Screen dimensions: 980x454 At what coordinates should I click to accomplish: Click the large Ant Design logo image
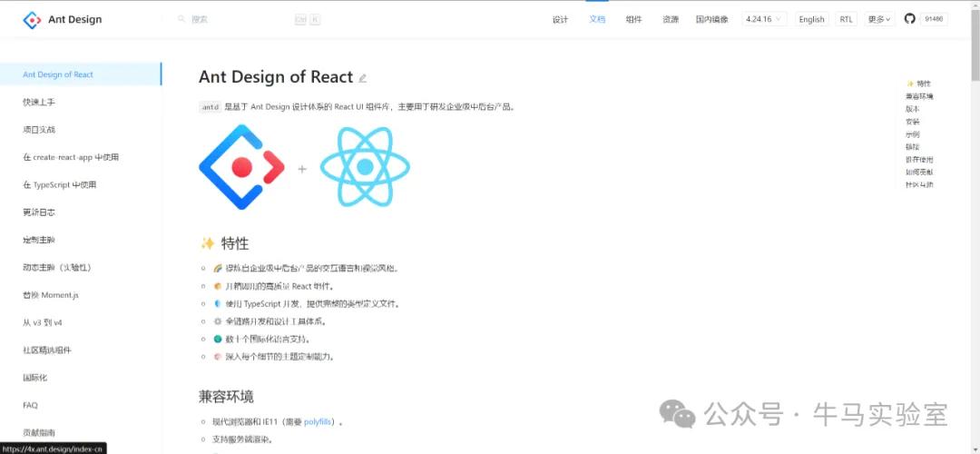tap(242, 167)
